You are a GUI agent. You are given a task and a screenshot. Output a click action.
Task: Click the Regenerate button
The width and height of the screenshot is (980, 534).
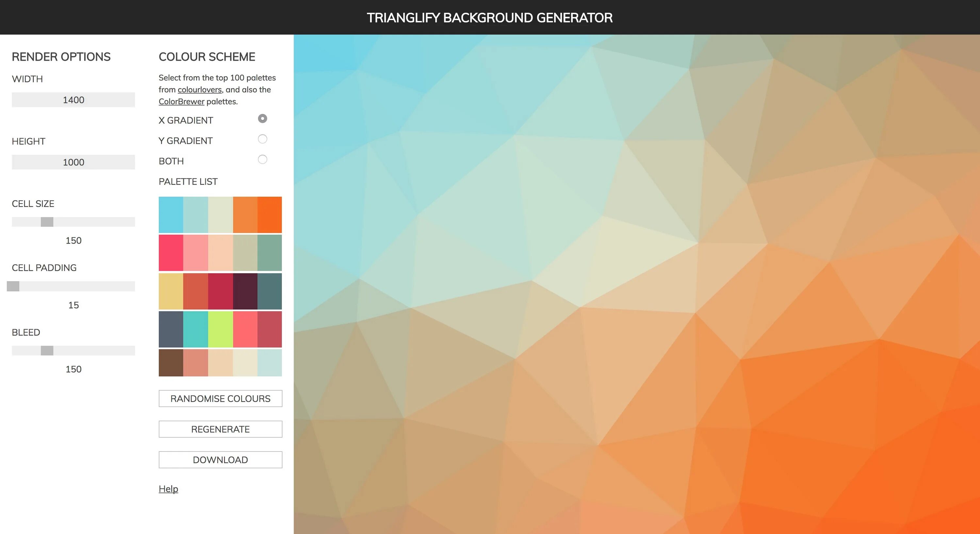220,429
